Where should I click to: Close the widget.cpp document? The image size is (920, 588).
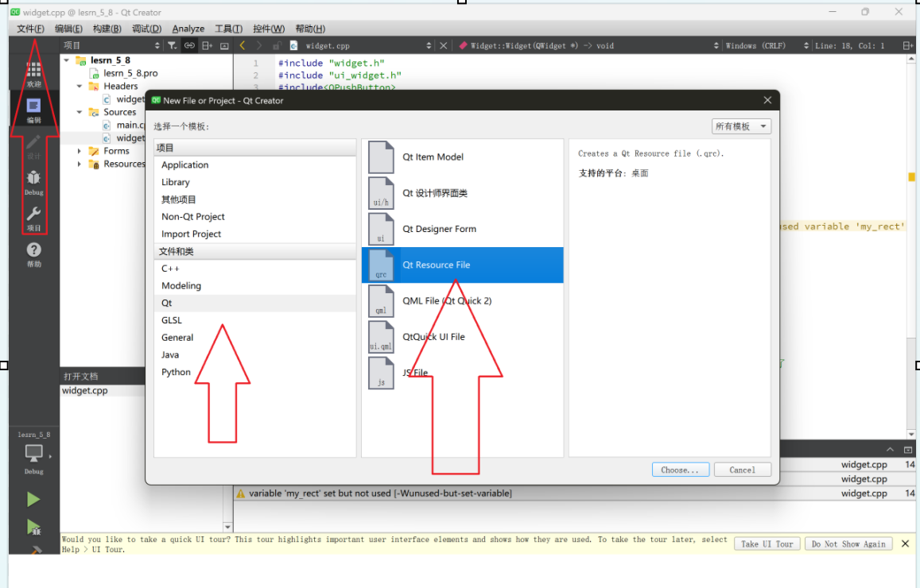pyautogui.click(x=444, y=46)
